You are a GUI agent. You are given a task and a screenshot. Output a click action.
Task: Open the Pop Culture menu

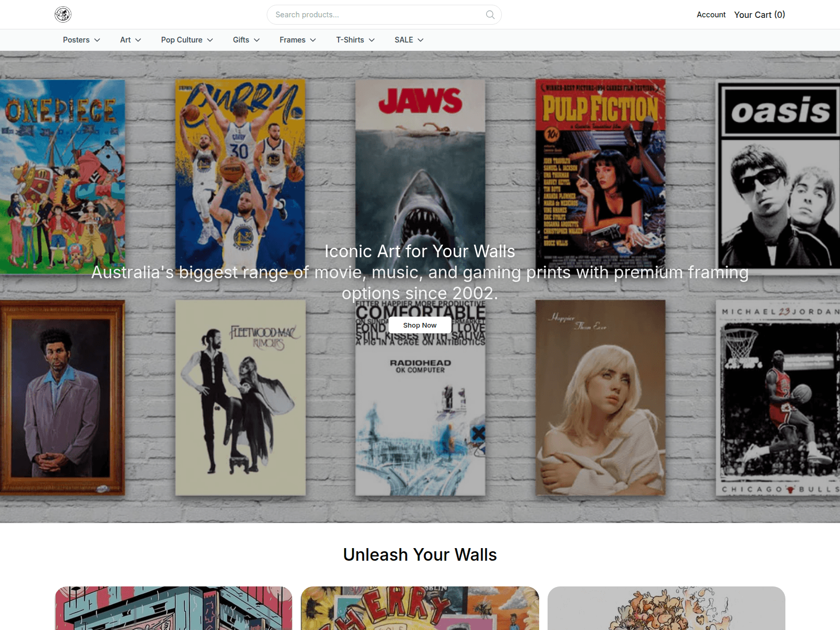click(187, 40)
